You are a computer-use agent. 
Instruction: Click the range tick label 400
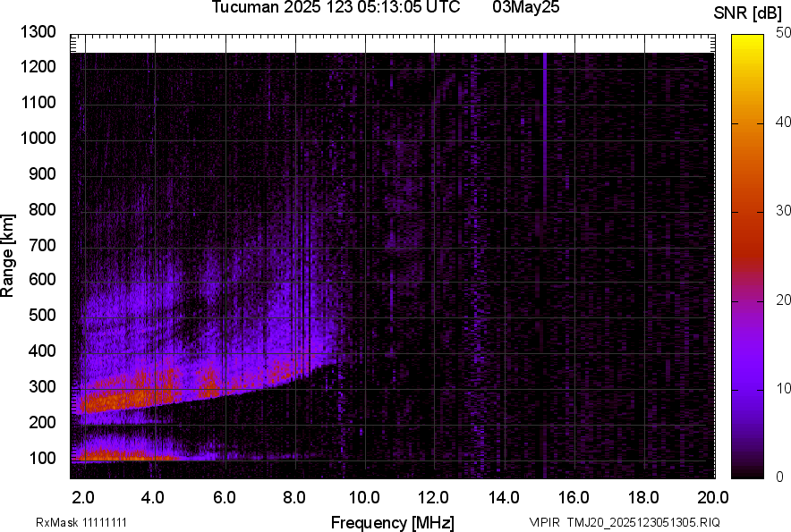(x=42, y=350)
